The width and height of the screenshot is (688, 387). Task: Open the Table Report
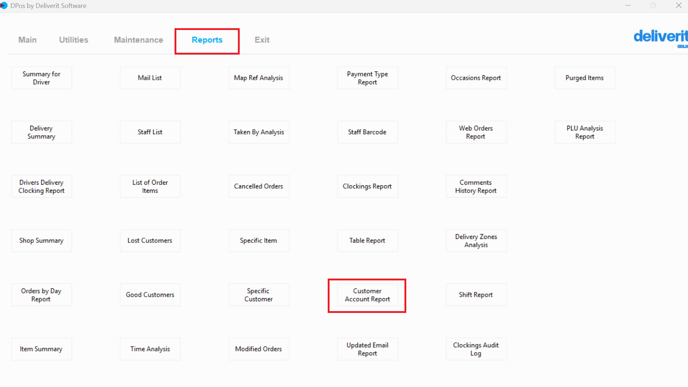point(367,240)
